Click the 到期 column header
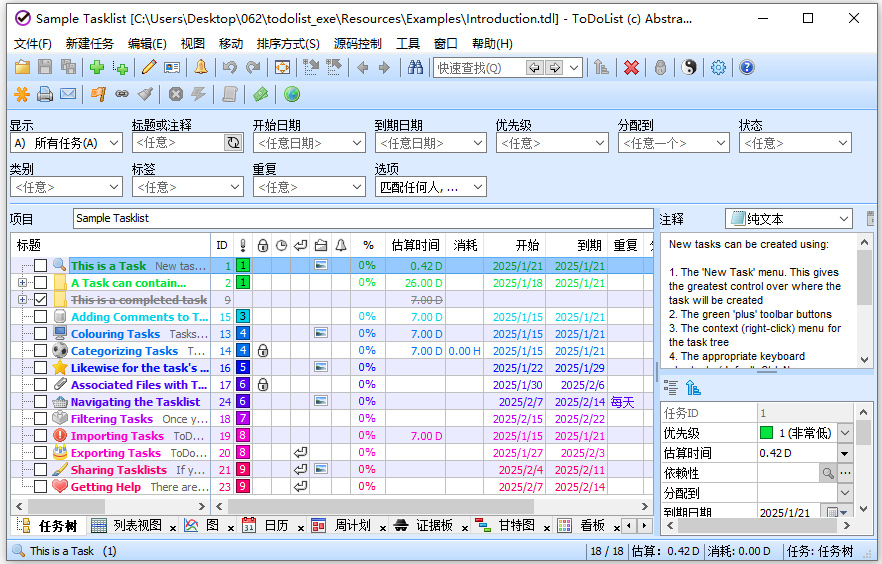This screenshot has height=564, width=882. click(589, 245)
